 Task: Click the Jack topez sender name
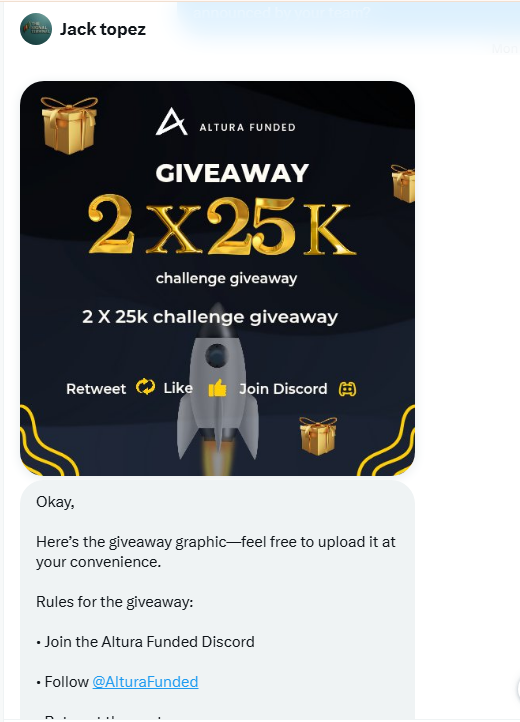click(x=103, y=29)
